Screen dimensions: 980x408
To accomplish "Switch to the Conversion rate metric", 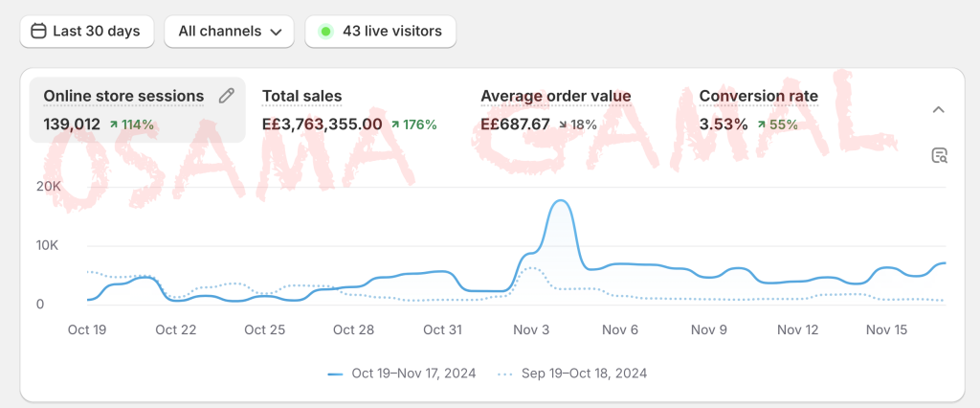I will tap(758, 96).
